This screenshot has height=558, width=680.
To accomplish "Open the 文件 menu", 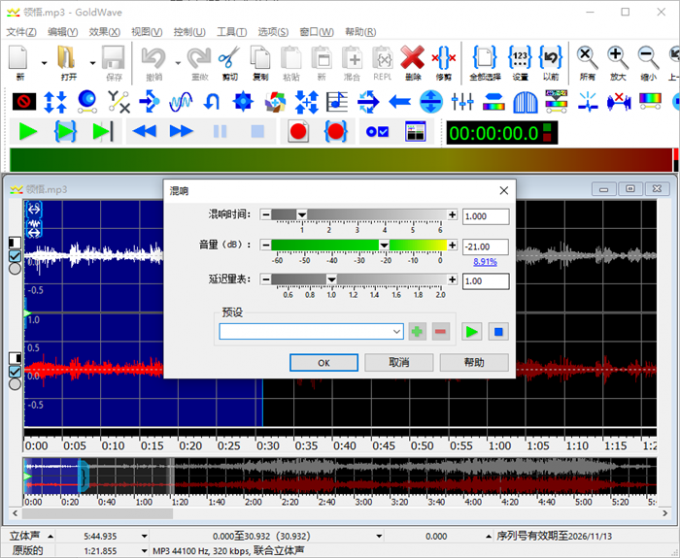I will tap(21, 32).
